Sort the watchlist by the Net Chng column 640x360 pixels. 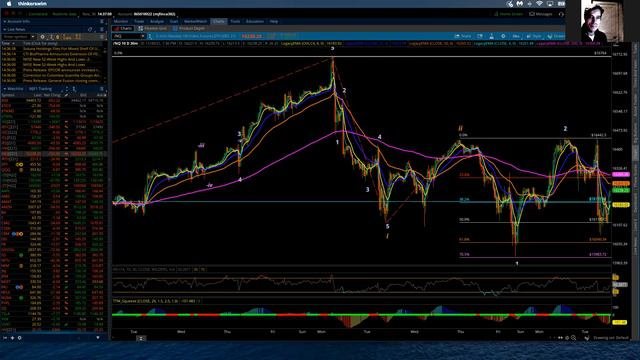tap(52, 95)
